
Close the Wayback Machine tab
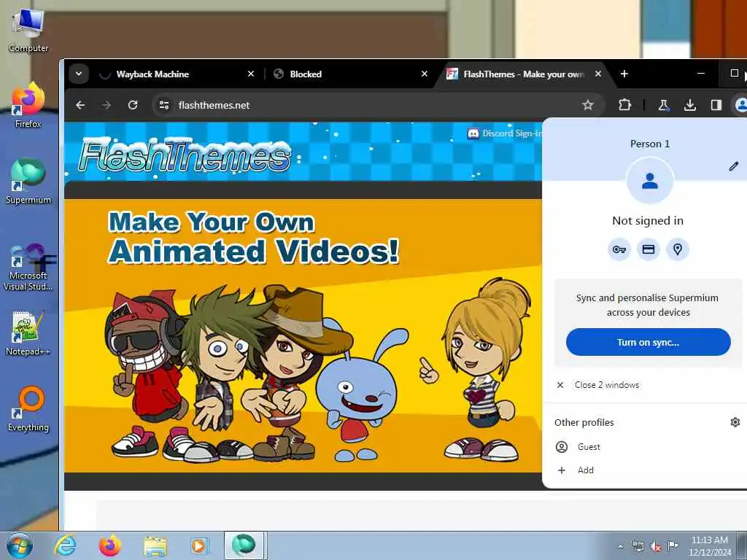click(x=251, y=74)
